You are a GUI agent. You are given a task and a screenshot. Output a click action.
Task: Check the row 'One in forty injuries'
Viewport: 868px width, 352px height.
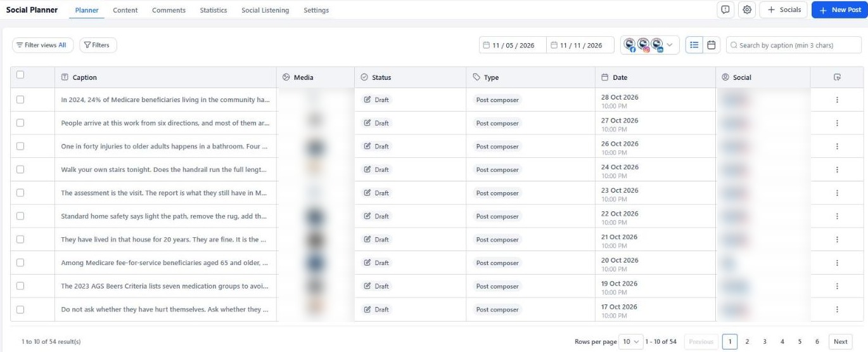tap(20, 146)
